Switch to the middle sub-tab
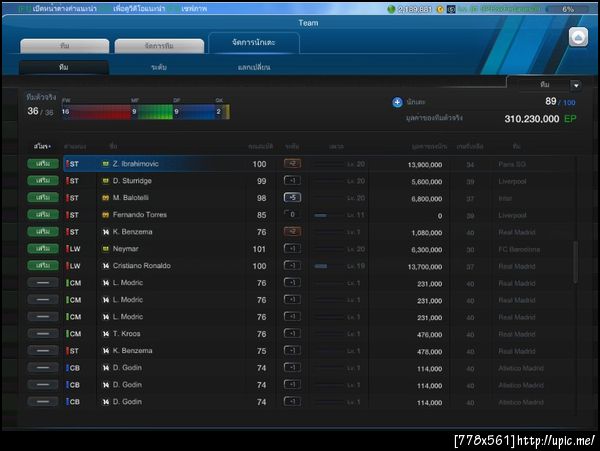Screen dimensions: 600x451 coord(159,67)
